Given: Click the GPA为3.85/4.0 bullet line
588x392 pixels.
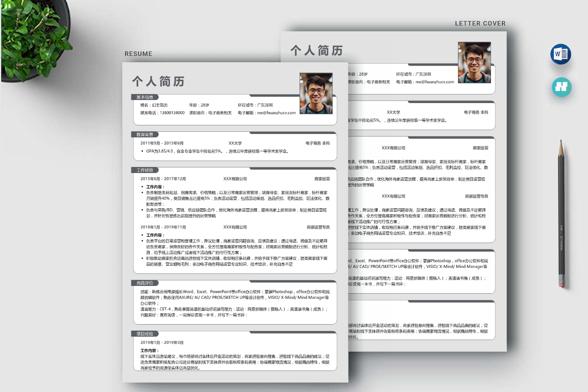Looking at the screenshot, I should (217, 151).
